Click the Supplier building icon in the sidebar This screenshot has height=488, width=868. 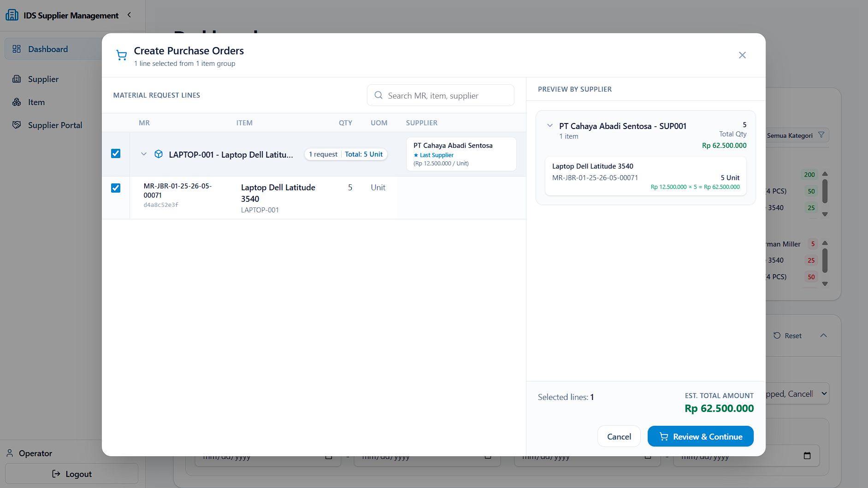tap(17, 79)
